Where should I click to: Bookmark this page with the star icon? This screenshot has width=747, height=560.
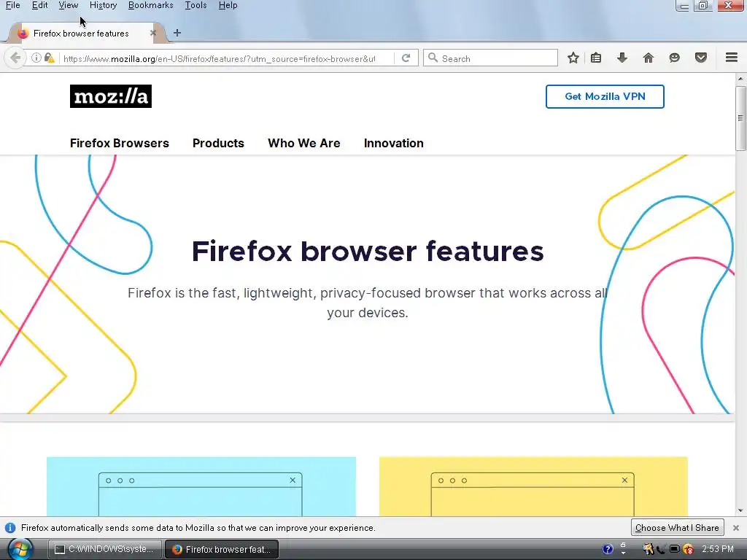pos(573,58)
